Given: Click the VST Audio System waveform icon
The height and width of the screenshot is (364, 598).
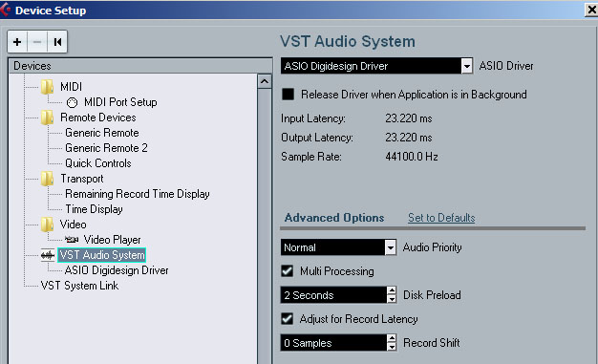Looking at the screenshot, I should pos(48,255).
